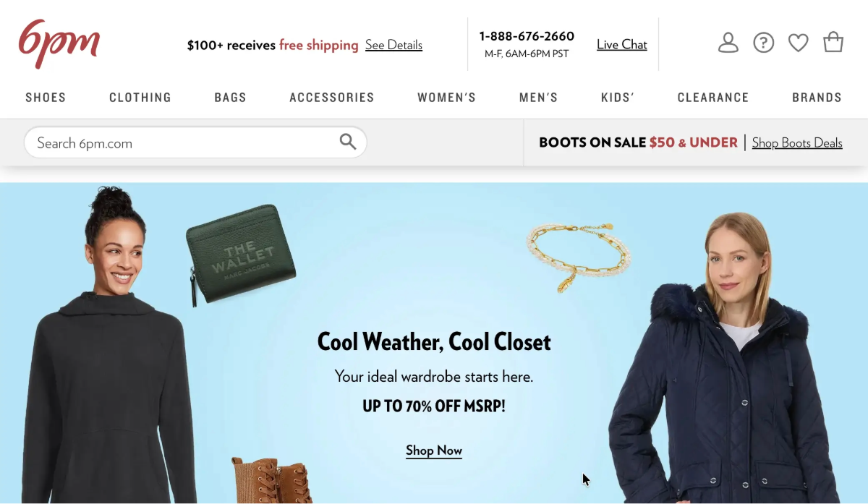Browse the MEN'S section
The image size is (868, 504).
pyautogui.click(x=539, y=98)
